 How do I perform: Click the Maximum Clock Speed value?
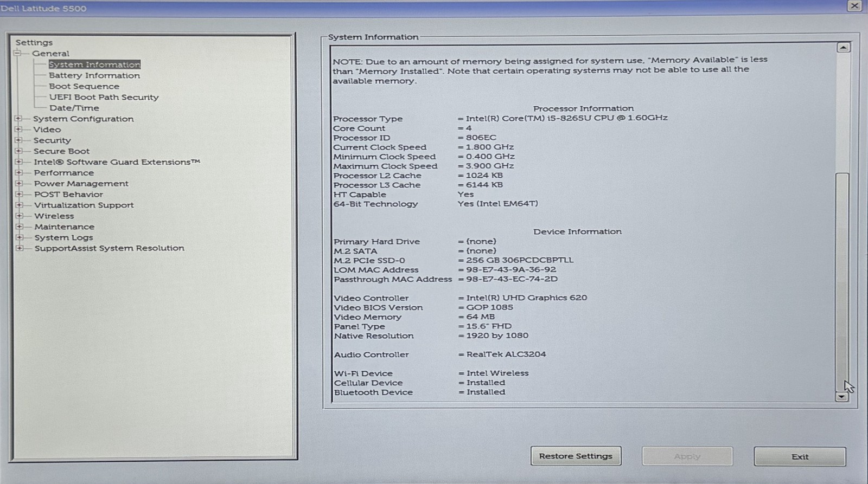490,166
